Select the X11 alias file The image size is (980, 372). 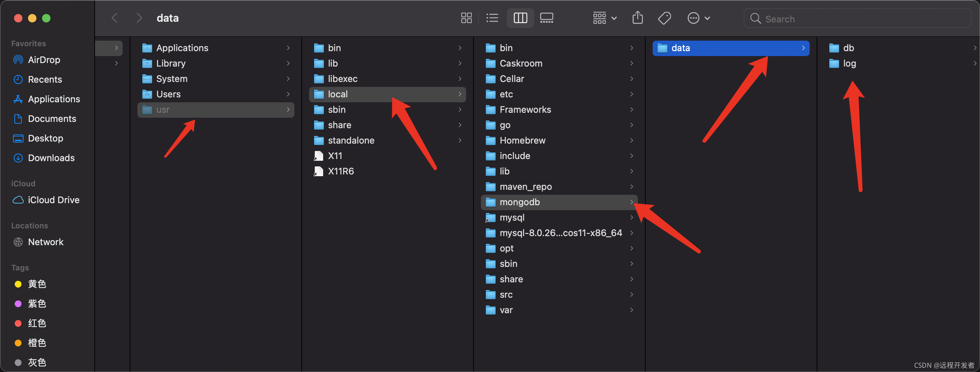click(387, 156)
